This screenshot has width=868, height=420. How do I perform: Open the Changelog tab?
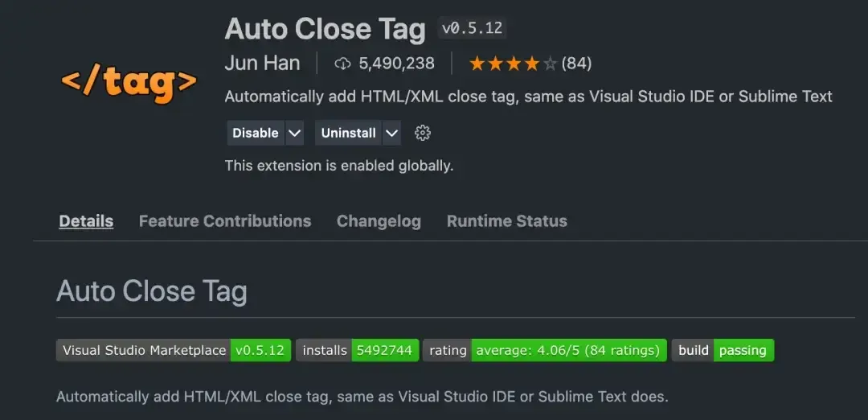[379, 220]
